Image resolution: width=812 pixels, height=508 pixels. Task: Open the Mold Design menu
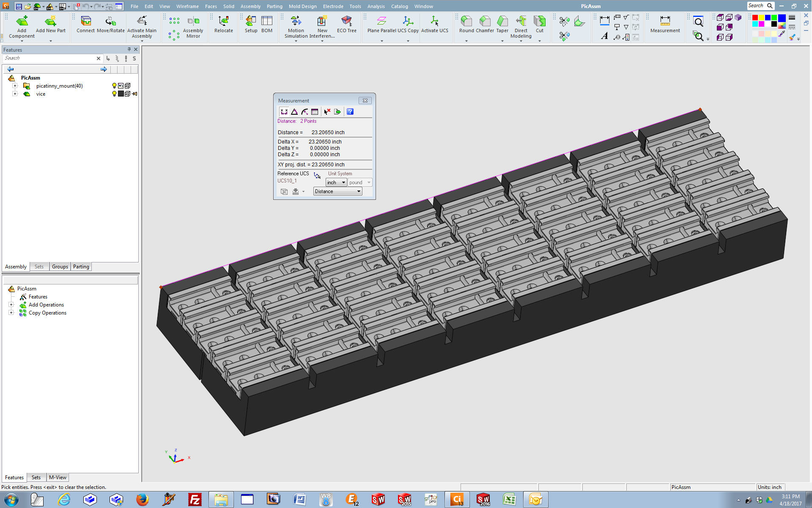pos(302,6)
